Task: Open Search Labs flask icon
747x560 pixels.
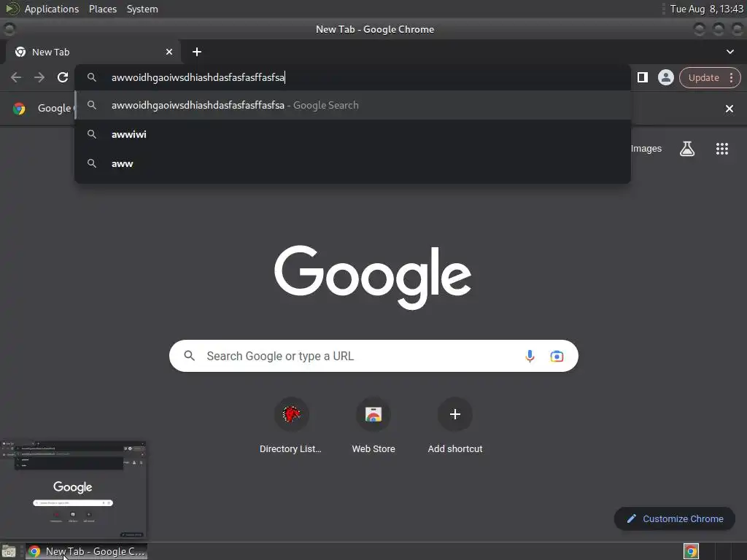Action: pyautogui.click(x=687, y=149)
